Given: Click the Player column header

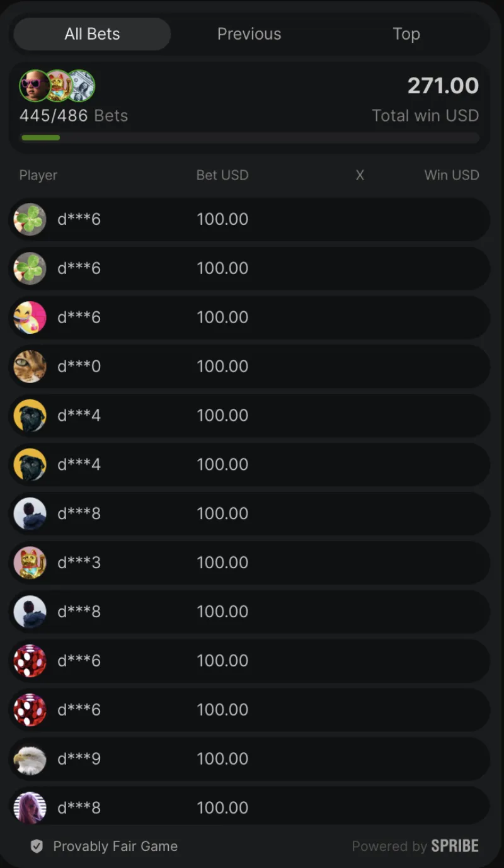Looking at the screenshot, I should (38, 175).
